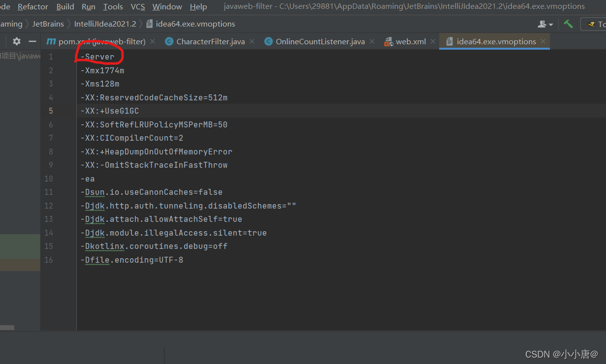Viewport: 606px width, 364px height.
Task: Open the Run menu
Action: pos(88,6)
